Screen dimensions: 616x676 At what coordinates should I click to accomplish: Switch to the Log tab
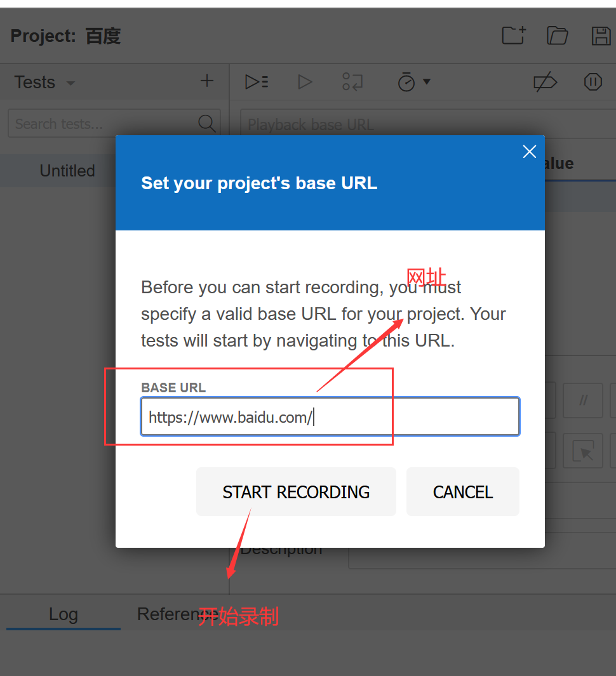coord(64,614)
